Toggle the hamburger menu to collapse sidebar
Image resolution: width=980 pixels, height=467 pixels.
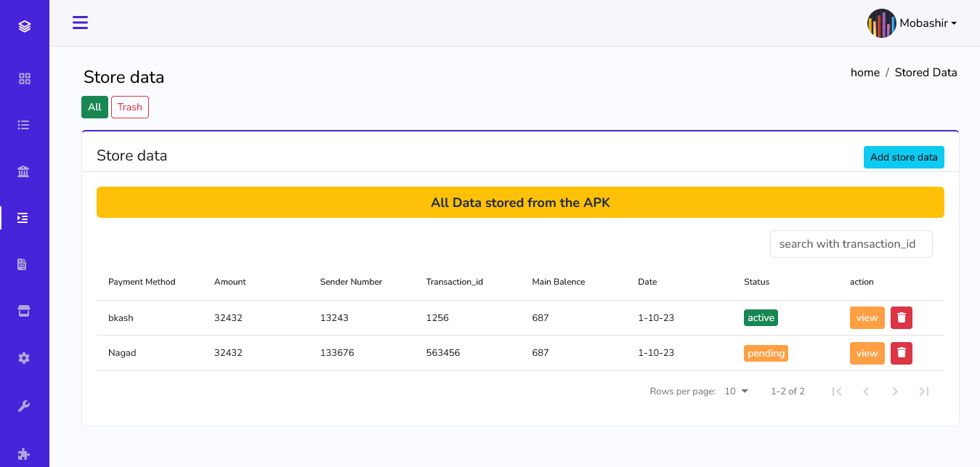[x=80, y=23]
